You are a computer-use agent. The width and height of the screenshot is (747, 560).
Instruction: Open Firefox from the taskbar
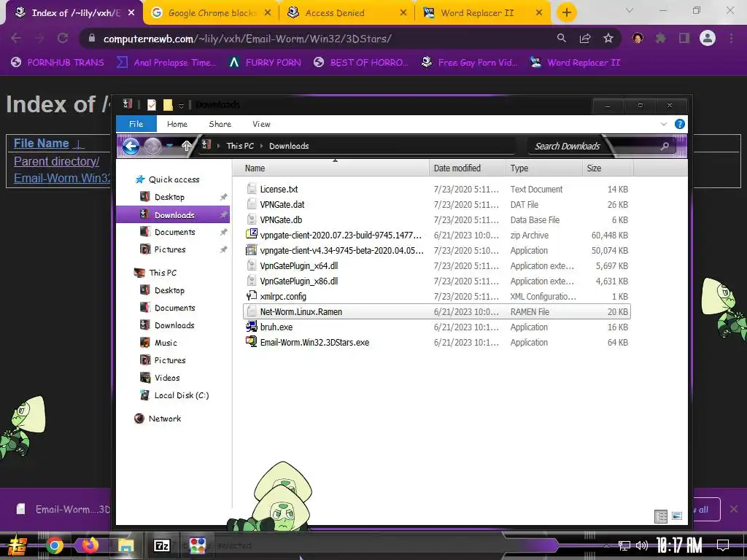click(x=90, y=545)
